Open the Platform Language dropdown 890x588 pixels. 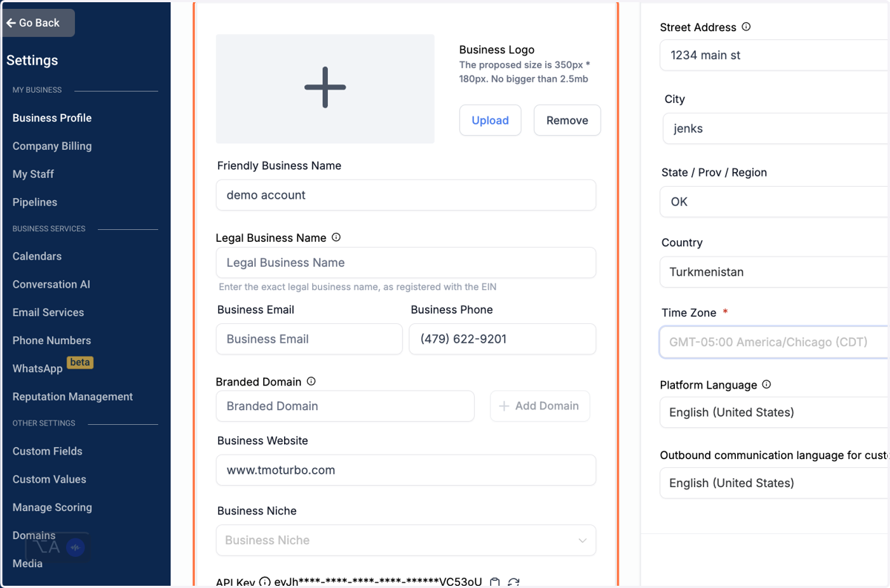774,412
